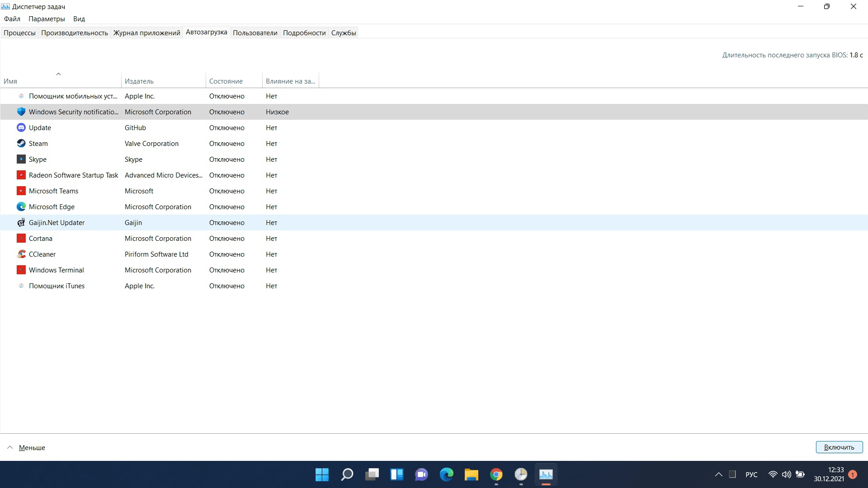868x488 pixels.
Task: Open taskbar Search
Action: click(x=347, y=474)
